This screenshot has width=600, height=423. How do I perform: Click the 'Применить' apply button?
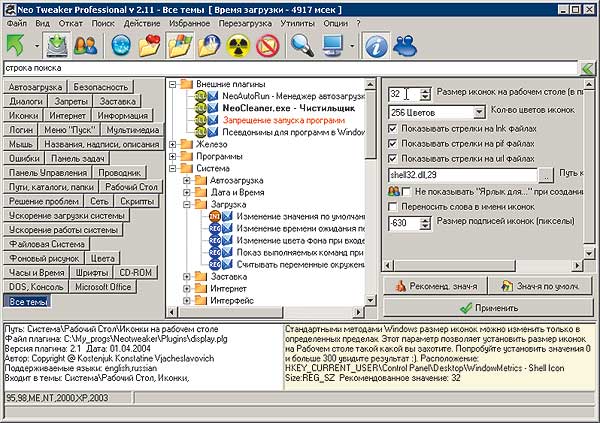[488, 308]
